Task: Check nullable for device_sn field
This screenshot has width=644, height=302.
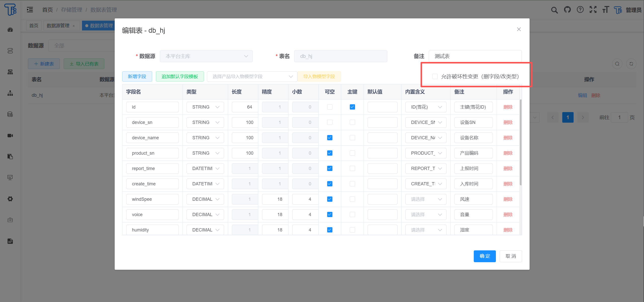Action: (330, 122)
